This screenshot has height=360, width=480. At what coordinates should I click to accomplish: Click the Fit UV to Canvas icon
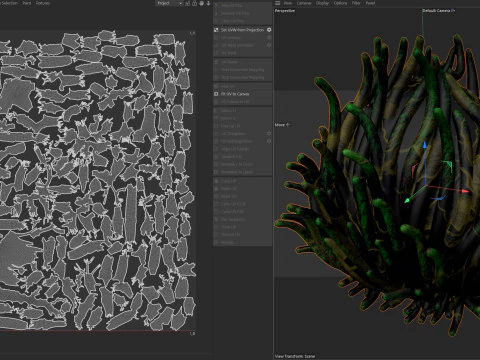click(x=216, y=94)
